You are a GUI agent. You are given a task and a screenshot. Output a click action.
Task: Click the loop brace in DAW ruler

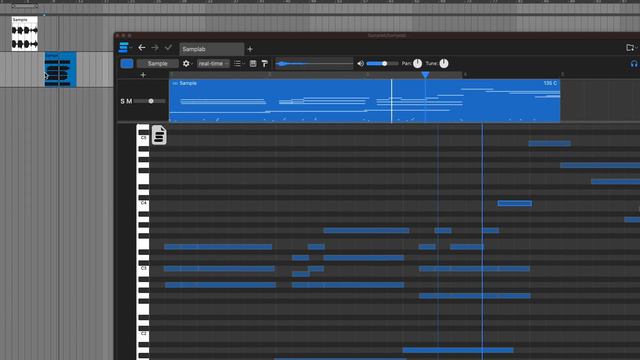pyautogui.click(x=24, y=6)
